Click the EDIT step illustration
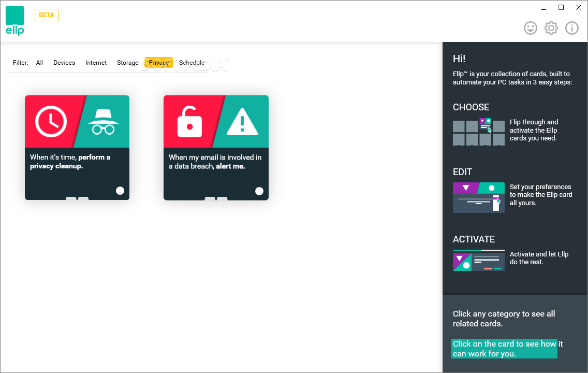The width and height of the screenshot is (588, 373). pos(478,197)
